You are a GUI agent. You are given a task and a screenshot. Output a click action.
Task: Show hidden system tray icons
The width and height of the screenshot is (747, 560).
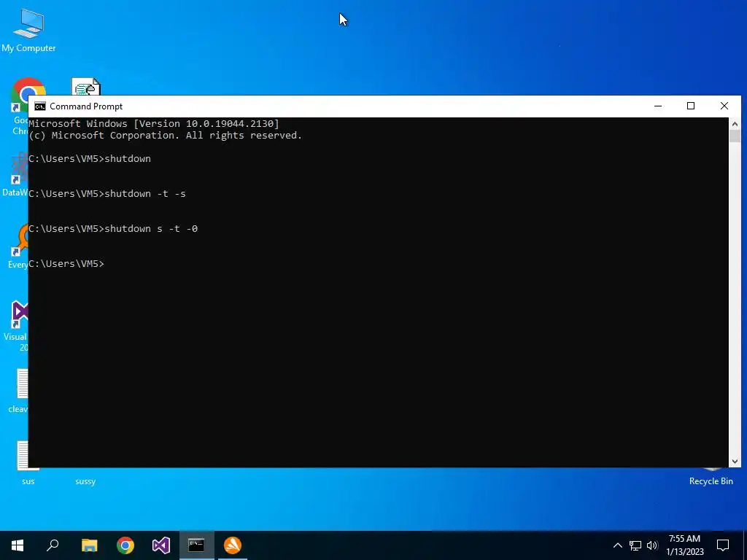click(617, 545)
